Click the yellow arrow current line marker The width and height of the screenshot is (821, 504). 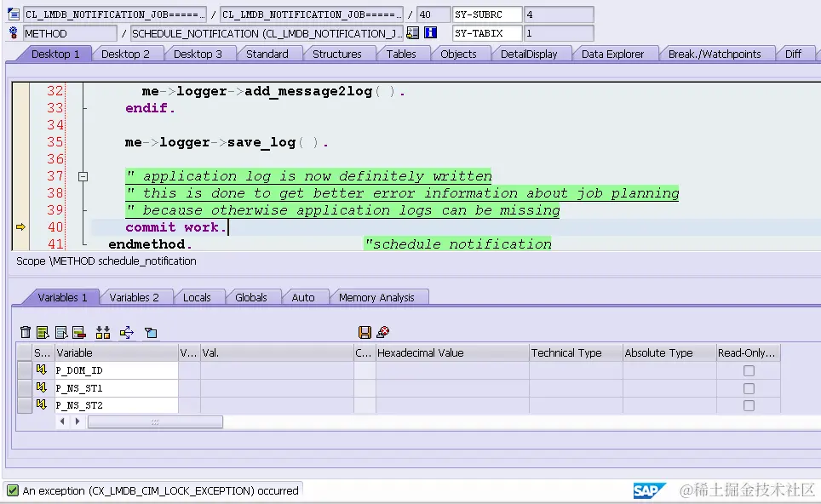click(x=20, y=226)
